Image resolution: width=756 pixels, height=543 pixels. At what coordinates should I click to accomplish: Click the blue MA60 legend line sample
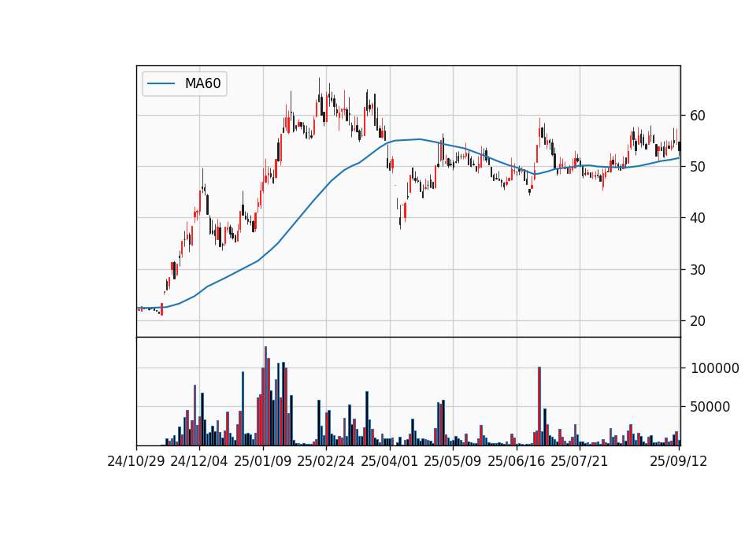(161, 83)
